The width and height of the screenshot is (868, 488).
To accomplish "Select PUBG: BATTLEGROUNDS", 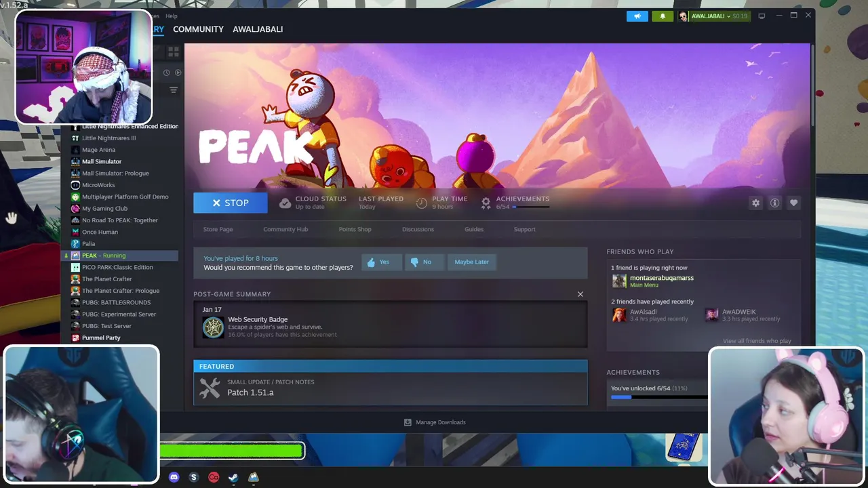I will click(x=116, y=302).
